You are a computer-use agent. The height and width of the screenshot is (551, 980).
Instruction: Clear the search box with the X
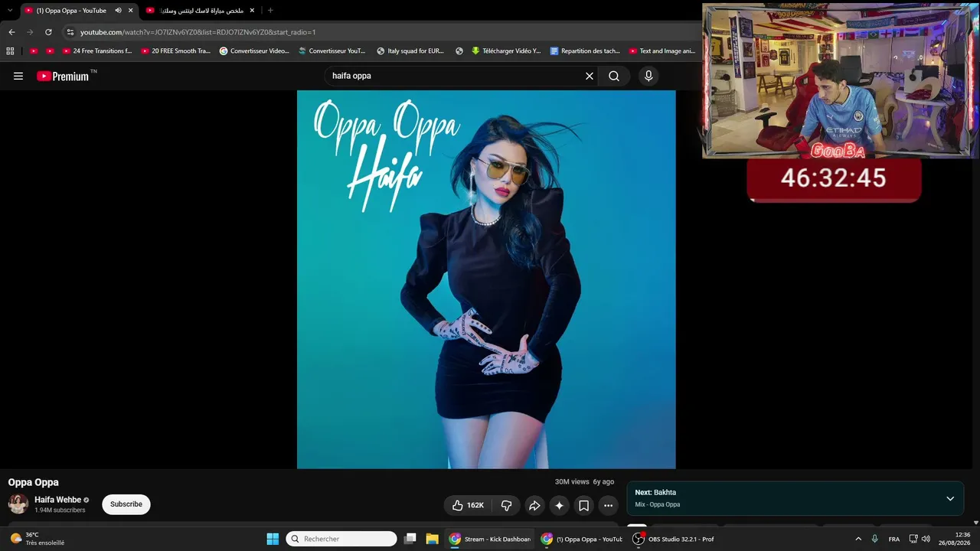click(590, 76)
